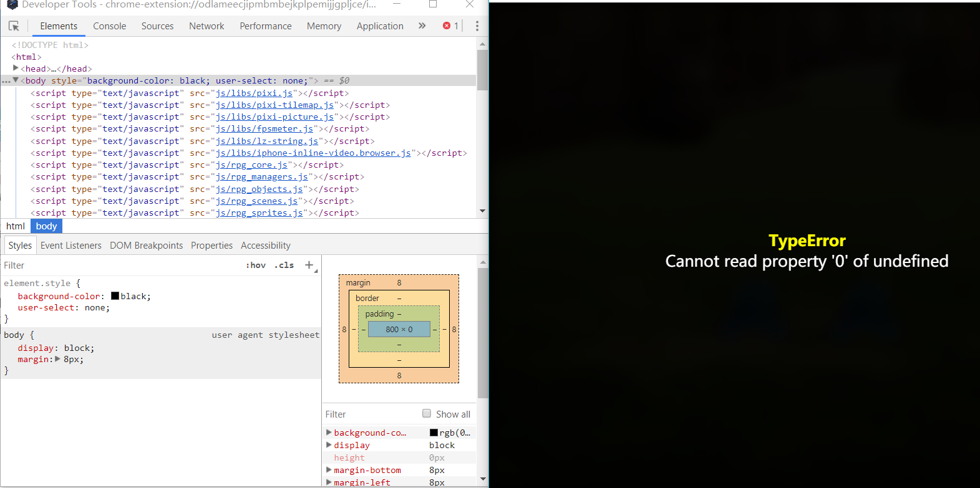Click body in the breadcrumb bar
The image size is (980, 488).
click(x=47, y=226)
